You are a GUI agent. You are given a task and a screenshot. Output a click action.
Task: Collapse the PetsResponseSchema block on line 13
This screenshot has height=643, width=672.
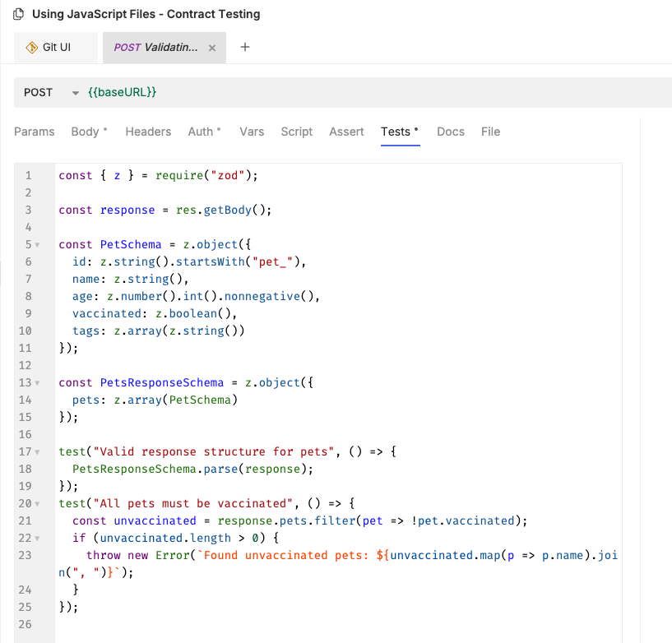point(38,382)
